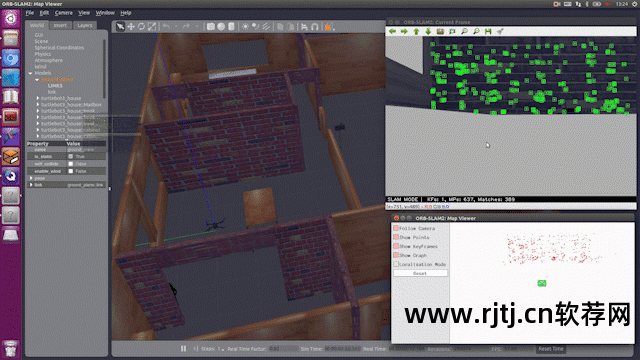Pause the simulation with the pause button
The width and height of the screenshot is (640, 360).
pyautogui.click(x=183, y=349)
